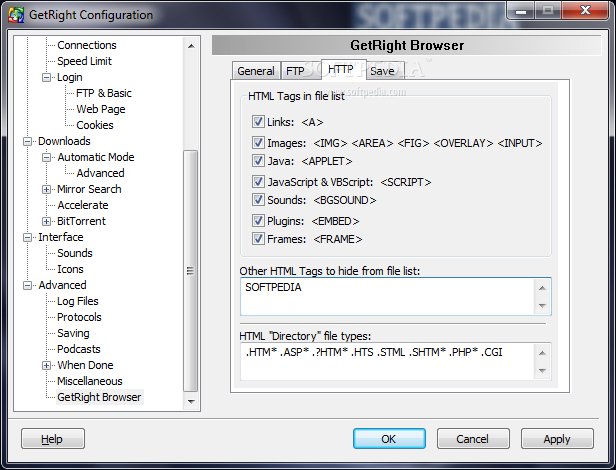Select the Downloads tree label

tap(64, 141)
